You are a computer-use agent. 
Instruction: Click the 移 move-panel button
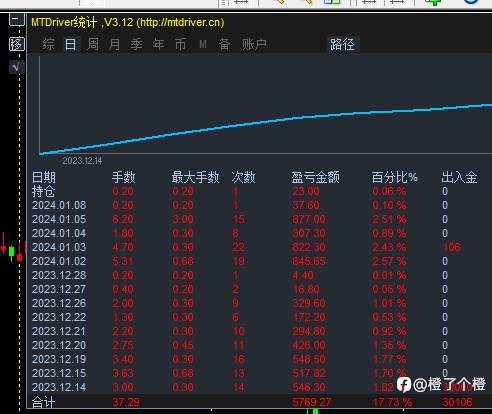[x=16, y=44]
